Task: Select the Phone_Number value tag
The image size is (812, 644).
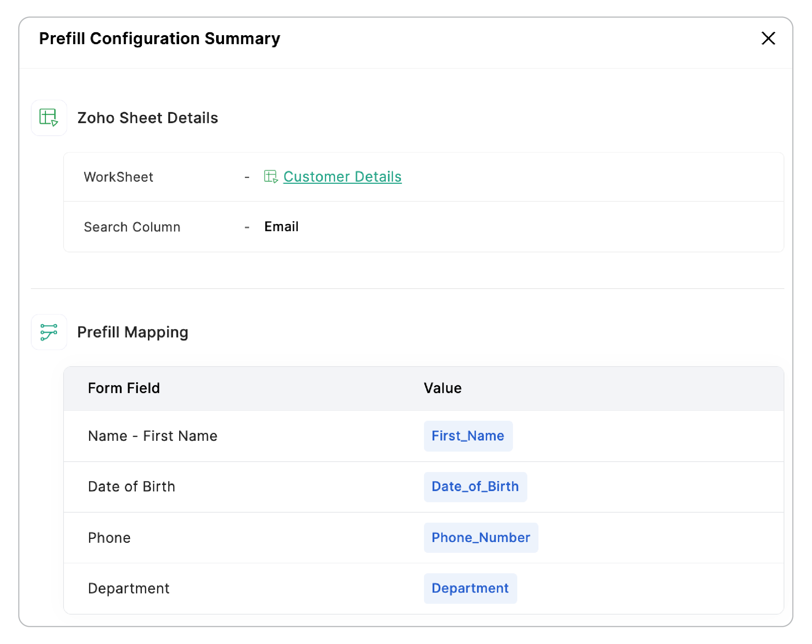Action: pos(481,537)
